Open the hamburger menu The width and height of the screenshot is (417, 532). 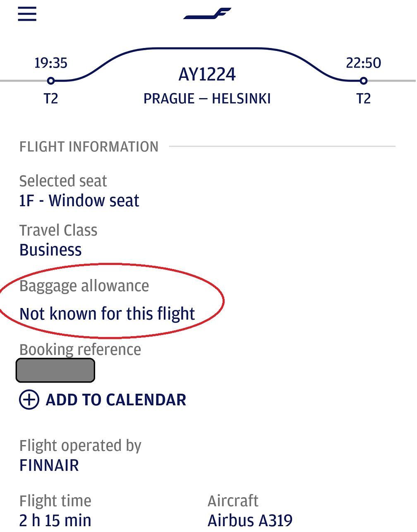tap(27, 13)
